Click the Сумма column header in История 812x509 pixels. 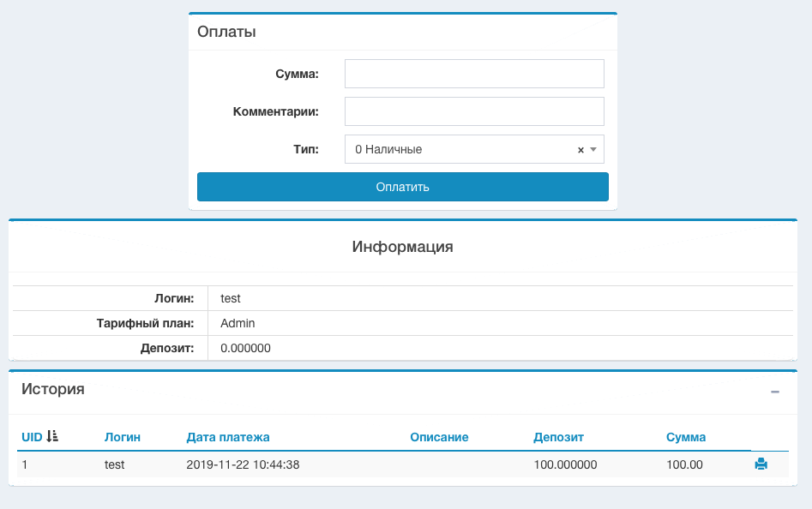686,437
